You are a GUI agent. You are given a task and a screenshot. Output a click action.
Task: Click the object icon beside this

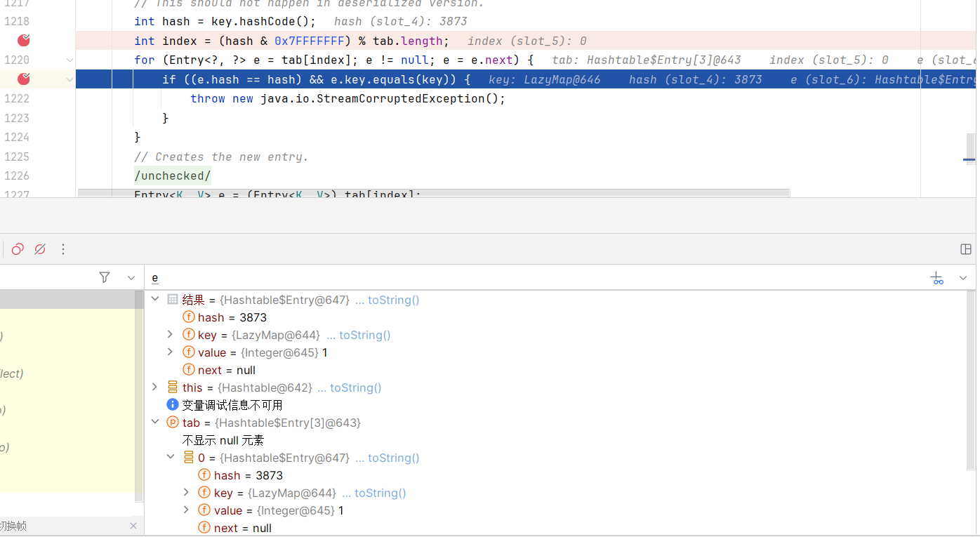click(173, 387)
